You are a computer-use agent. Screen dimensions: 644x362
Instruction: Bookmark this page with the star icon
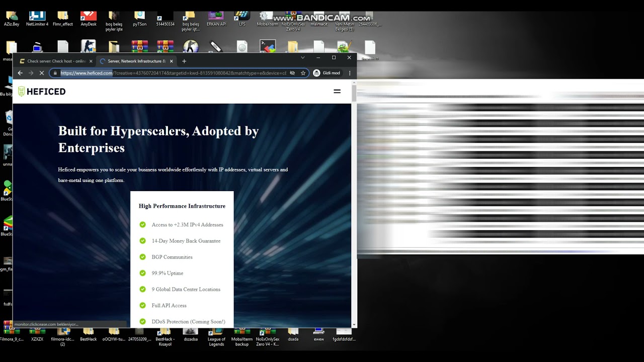click(303, 73)
